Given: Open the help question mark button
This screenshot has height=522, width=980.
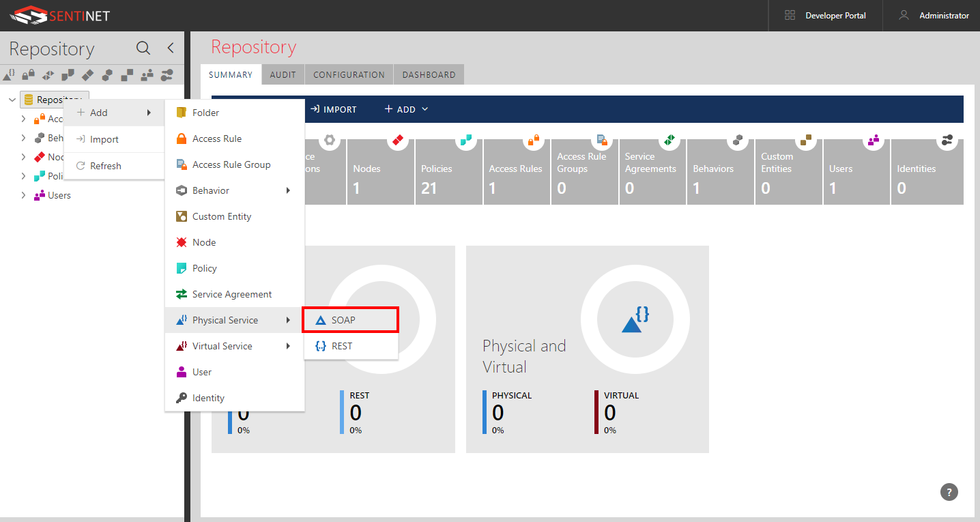Looking at the screenshot, I should (x=949, y=492).
